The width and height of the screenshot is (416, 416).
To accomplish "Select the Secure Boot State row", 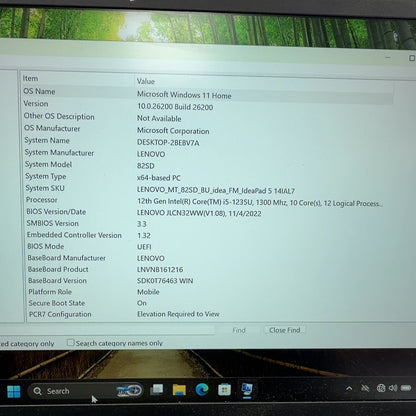I will pyautogui.click(x=207, y=303).
